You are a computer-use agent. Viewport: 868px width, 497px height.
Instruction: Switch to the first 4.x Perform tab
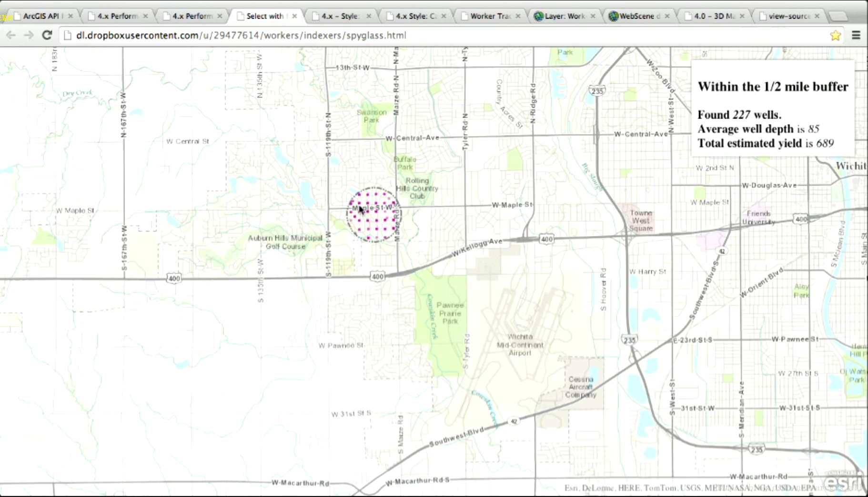tap(118, 16)
